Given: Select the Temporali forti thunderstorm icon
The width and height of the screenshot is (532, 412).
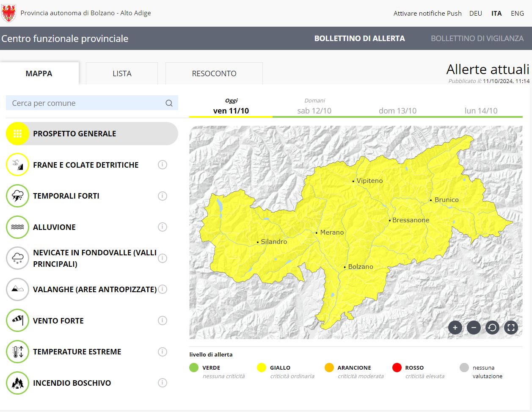Looking at the screenshot, I should click(17, 196).
